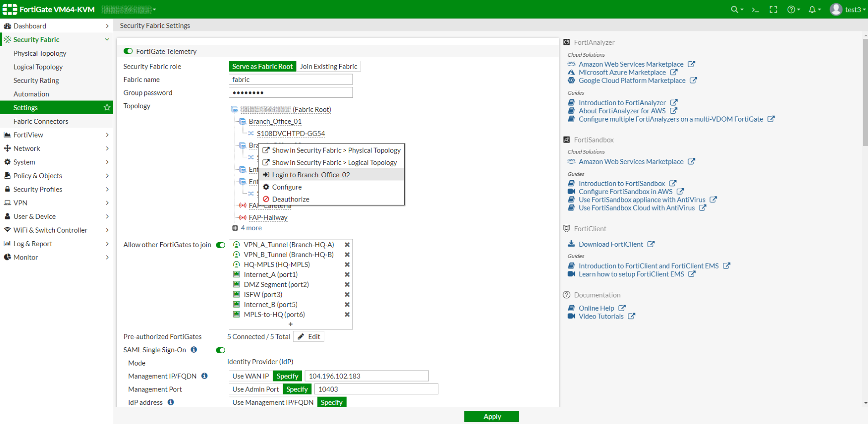The image size is (868, 424).
Task: Select Join Existing Fabric role
Action: [x=329, y=66]
